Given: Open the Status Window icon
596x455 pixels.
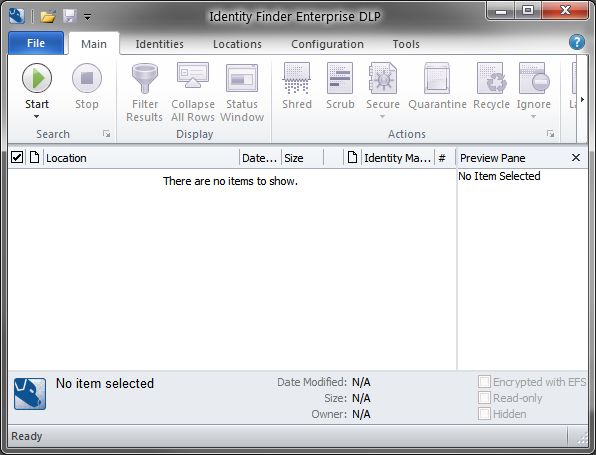Looking at the screenshot, I should 242,78.
